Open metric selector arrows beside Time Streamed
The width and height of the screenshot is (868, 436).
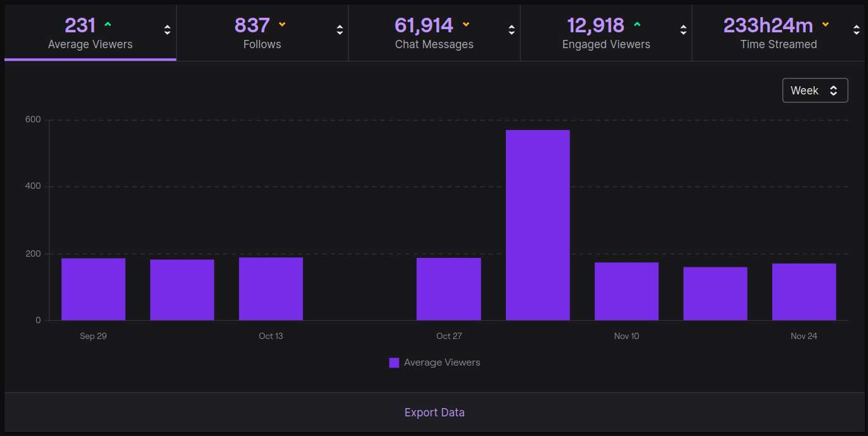click(x=855, y=30)
